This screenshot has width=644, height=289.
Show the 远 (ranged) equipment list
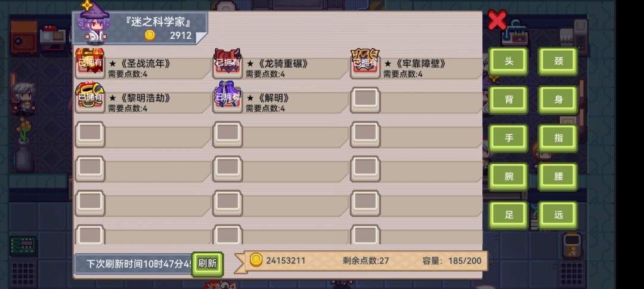coord(558,215)
